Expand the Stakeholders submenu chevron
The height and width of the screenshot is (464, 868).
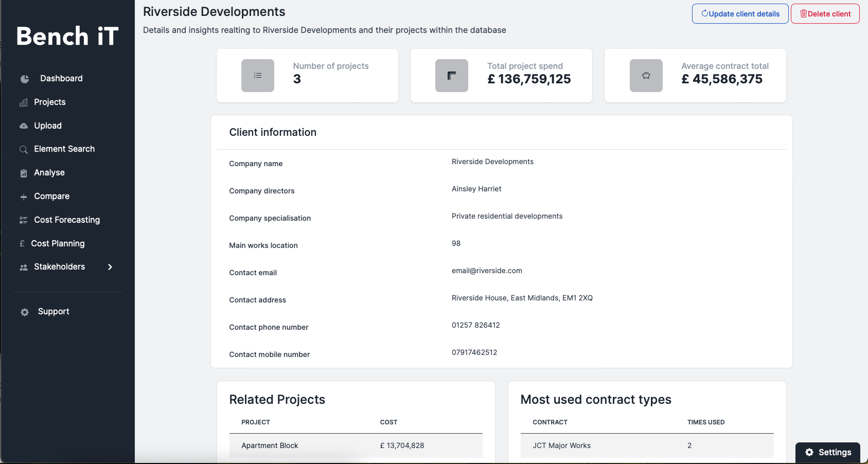110,267
